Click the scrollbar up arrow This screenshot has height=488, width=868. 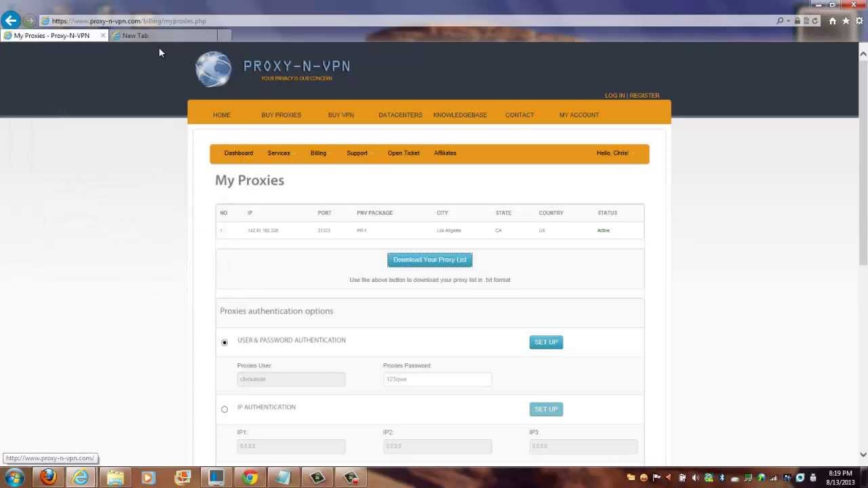coord(863,54)
